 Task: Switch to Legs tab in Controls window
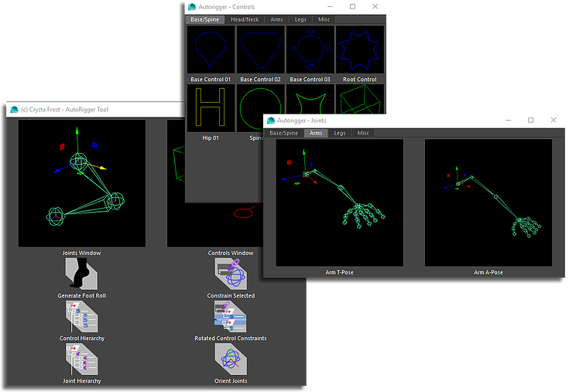click(x=300, y=19)
